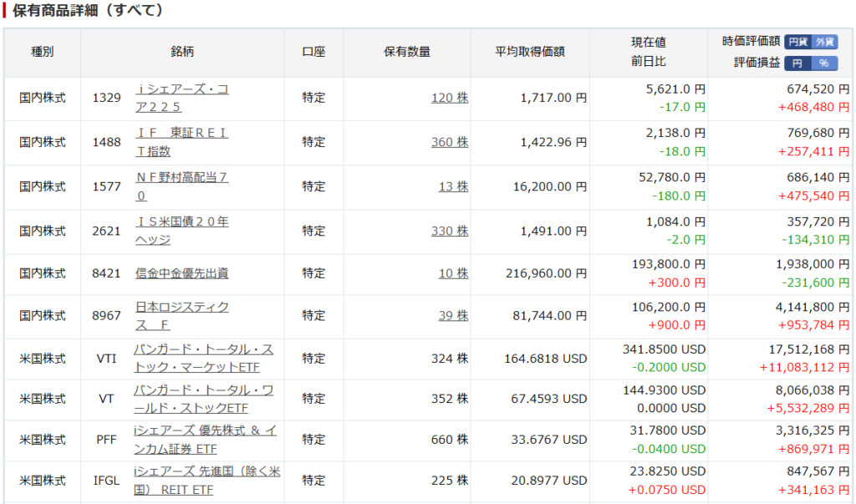Click the 120 株 quantity link

click(450, 98)
